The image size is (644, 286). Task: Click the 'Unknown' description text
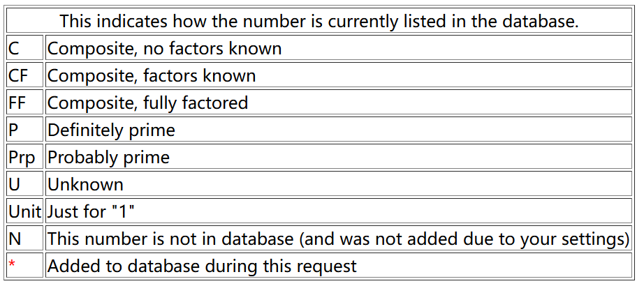tap(85, 184)
